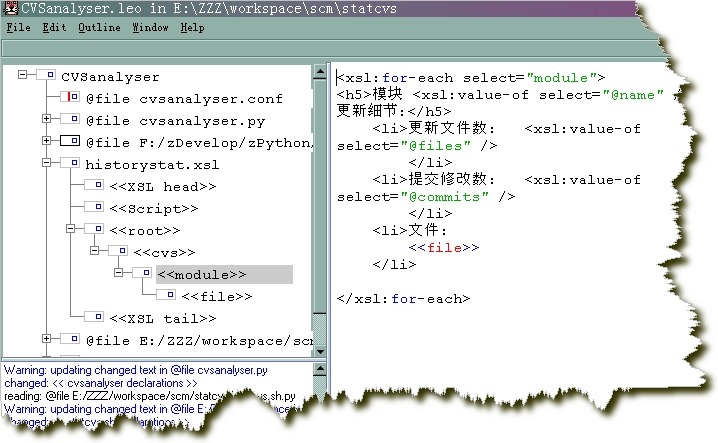Image resolution: width=718 pixels, height=443 pixels.
Task: Click the <<file>> section reference in body
Action: tap(444, 248)
